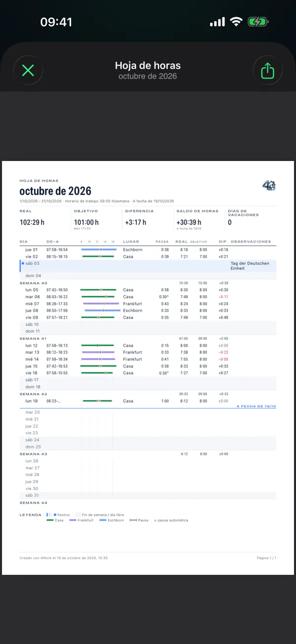Image resolution: width=296 pixels, height=644 pixels.
Task: Tap the green share icon
Action: 267,71
